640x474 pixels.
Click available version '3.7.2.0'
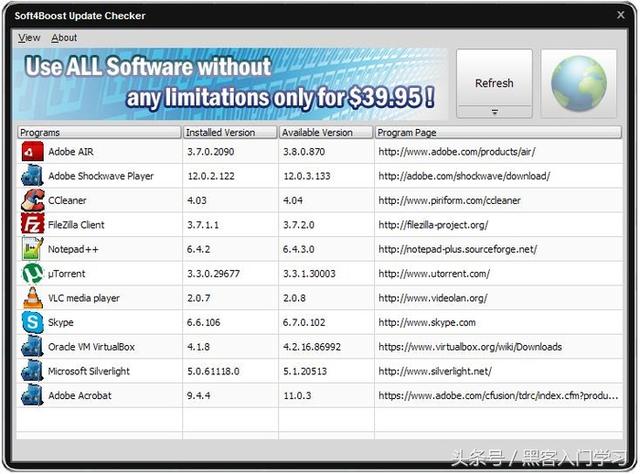click(x=299, y=225)
